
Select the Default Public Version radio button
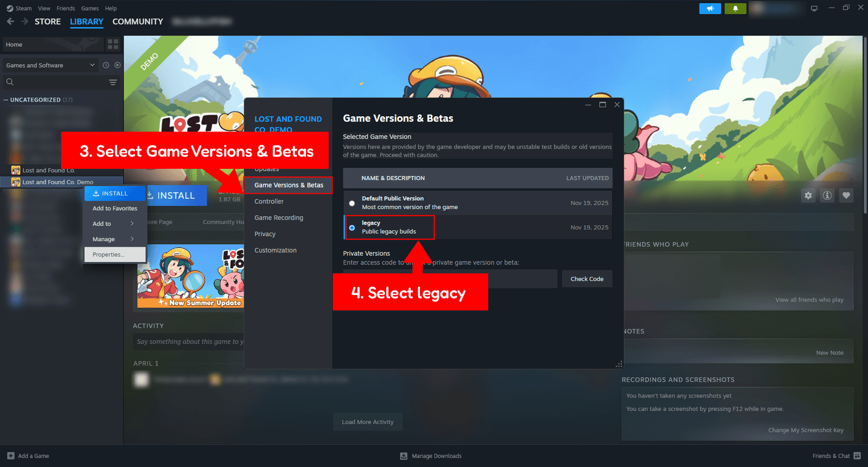[x=352, y=203]
